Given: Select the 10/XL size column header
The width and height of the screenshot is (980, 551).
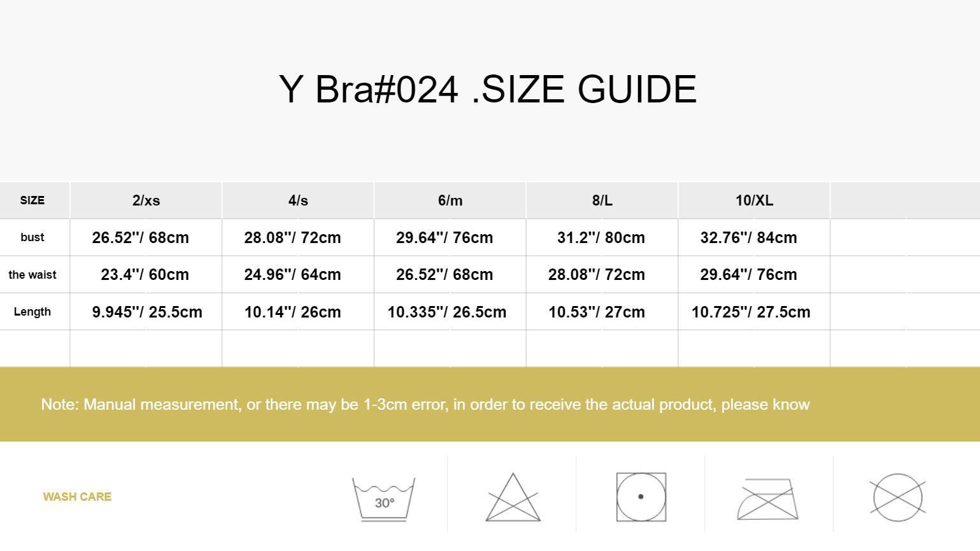Looking at the screenshot, I should (755, 200).
